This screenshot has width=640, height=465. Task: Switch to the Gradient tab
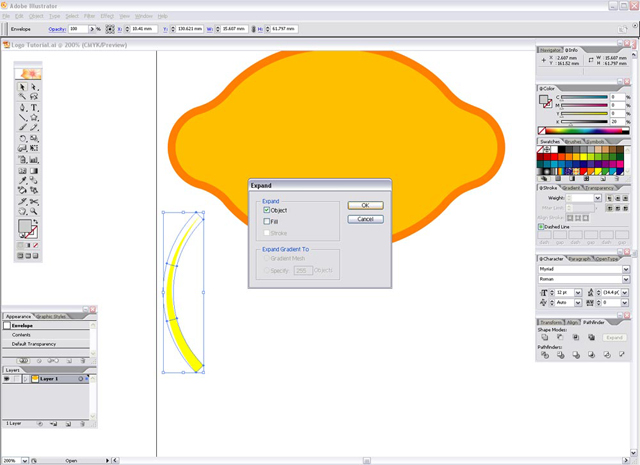[x=571, y=188]
